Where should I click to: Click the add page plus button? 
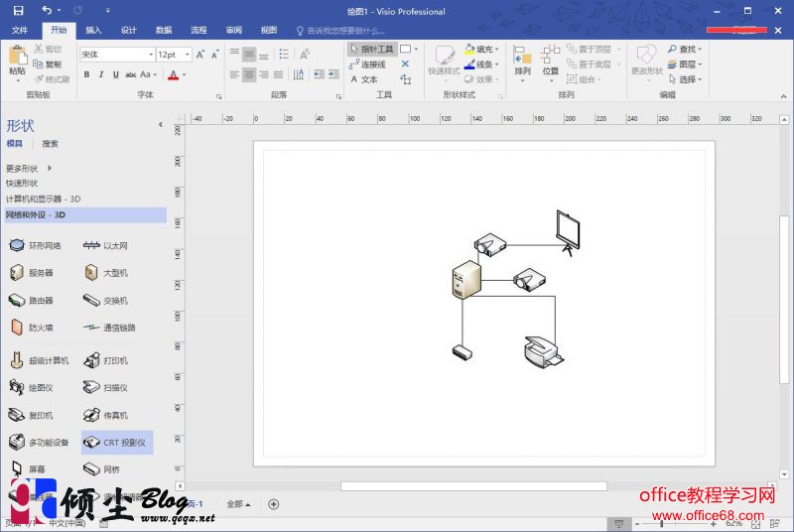pyautogui.click(x=274, y=504)
